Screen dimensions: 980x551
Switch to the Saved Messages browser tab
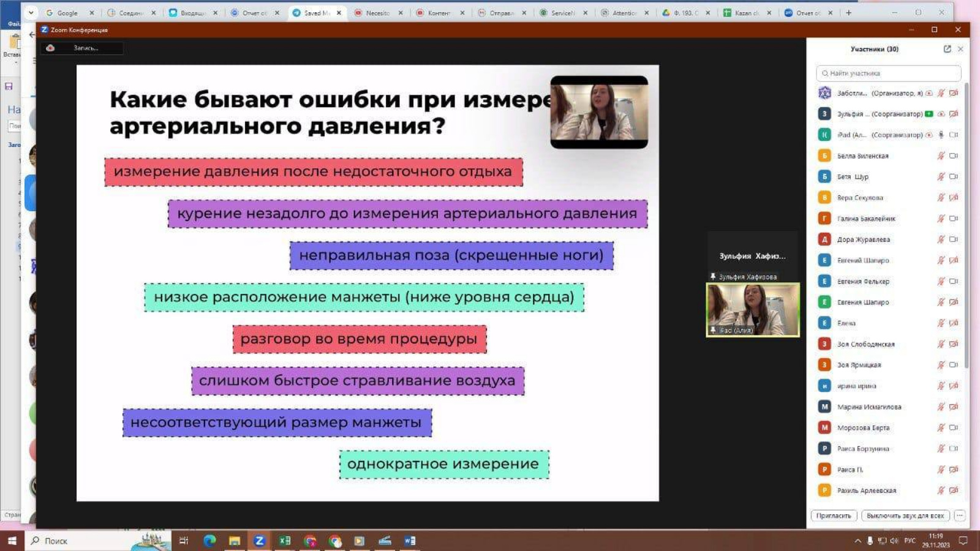tap(316, 12)
